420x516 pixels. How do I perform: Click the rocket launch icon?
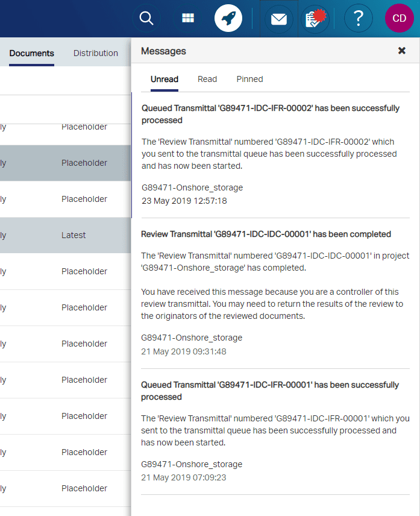coord(228,18)
